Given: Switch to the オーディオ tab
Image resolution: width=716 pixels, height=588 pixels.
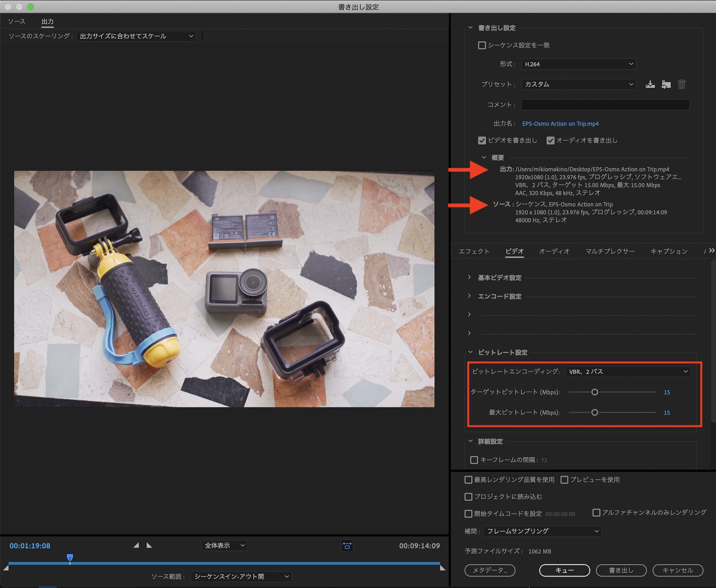Looking at the screenshot, I should click(x=554, y=251).
